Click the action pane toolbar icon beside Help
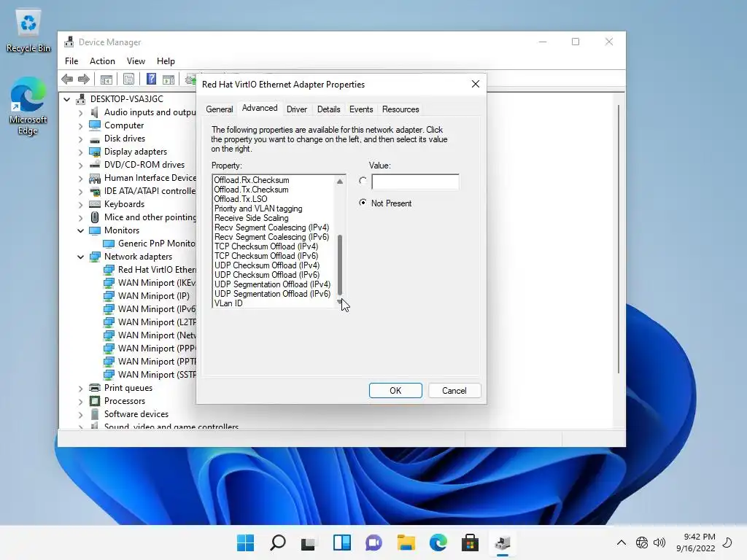The width and height of the screenshot is (747, 560). click(x=169, y=79)
